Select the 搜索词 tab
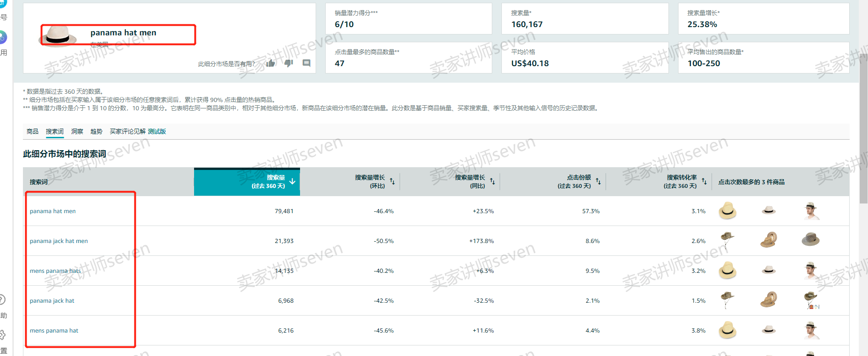This screenshot has width=868, height=356. (55, 131)
